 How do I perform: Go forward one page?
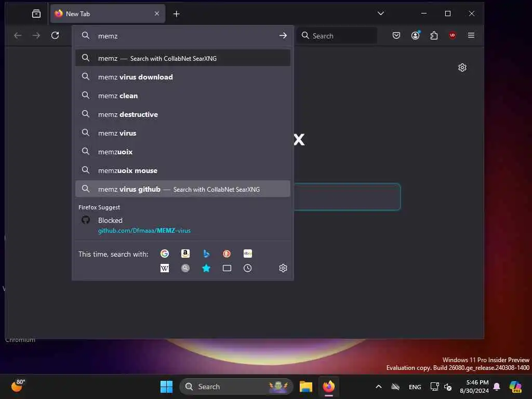coord(36,35)
